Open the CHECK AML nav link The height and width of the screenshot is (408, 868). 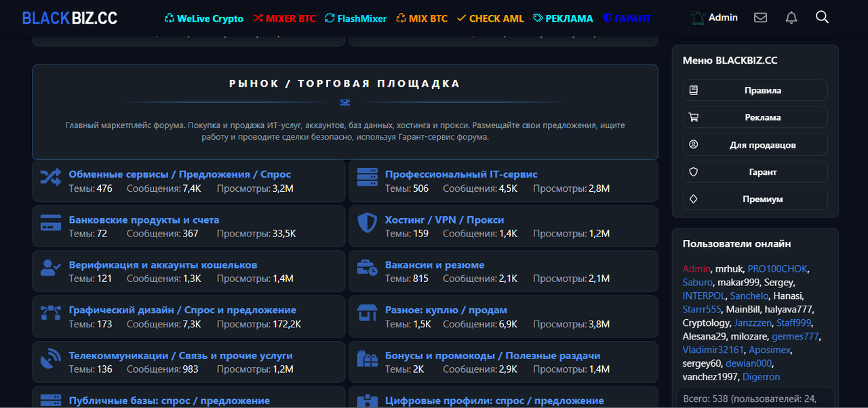[490, 18]
